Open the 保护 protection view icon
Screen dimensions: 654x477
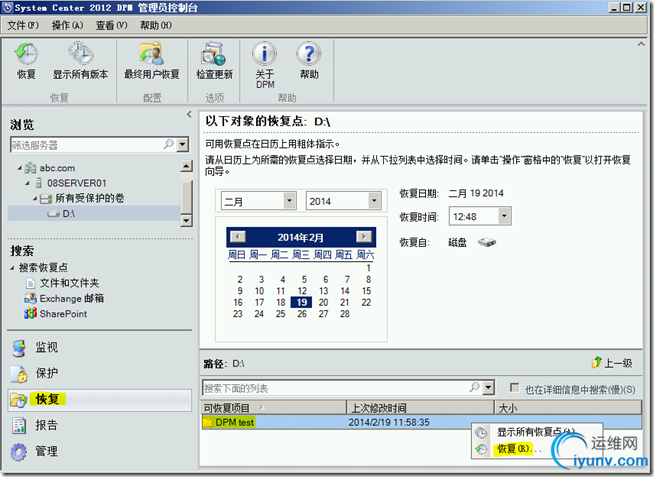(x=19, y=374)
